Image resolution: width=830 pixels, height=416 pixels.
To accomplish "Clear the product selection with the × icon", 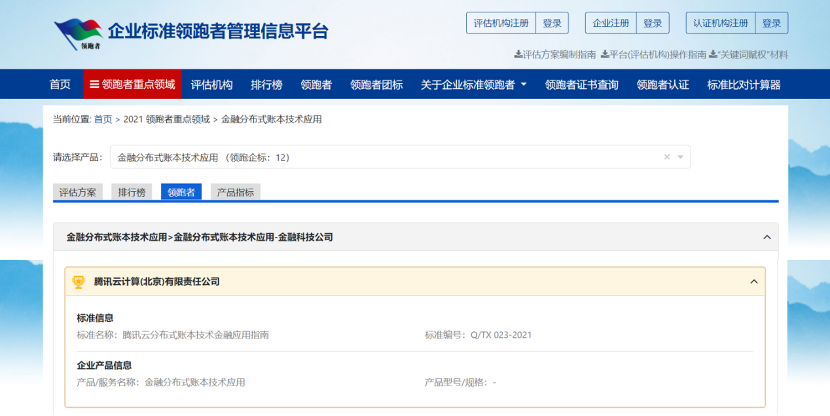I will click(667, 157).
